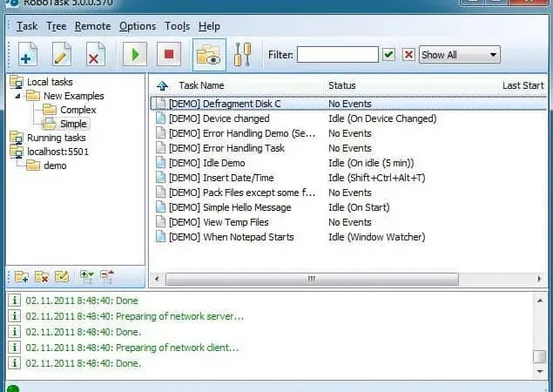Click the delete folder icon below tree

tap(42, 277)
